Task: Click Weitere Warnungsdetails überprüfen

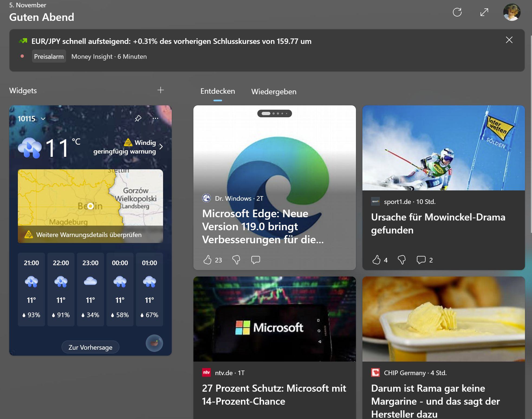Action: click(x=89, y=235)
